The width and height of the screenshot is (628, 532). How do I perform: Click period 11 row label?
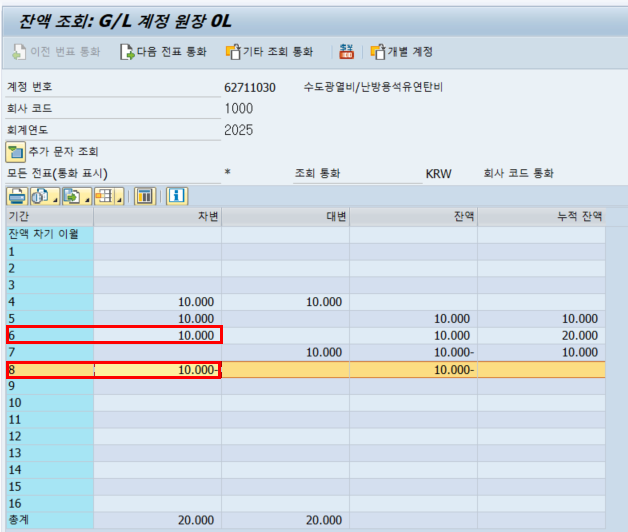click(50, 419)
